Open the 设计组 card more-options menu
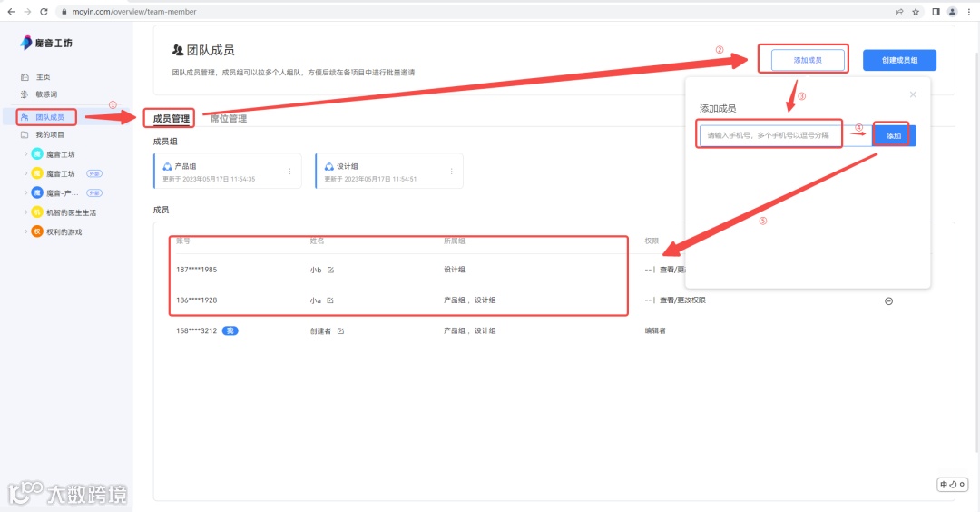The width and height of the screenshot is (980, 512). tap(451, 172)
